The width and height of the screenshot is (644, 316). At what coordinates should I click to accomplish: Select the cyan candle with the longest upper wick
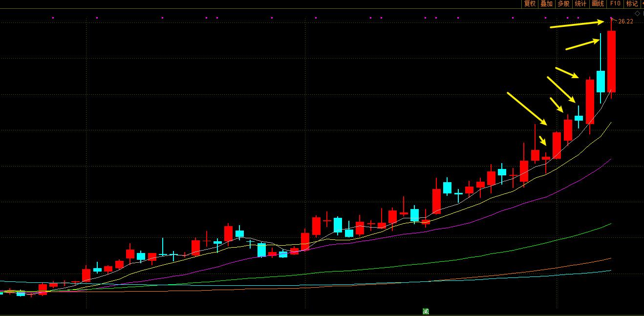click(601, 81)
